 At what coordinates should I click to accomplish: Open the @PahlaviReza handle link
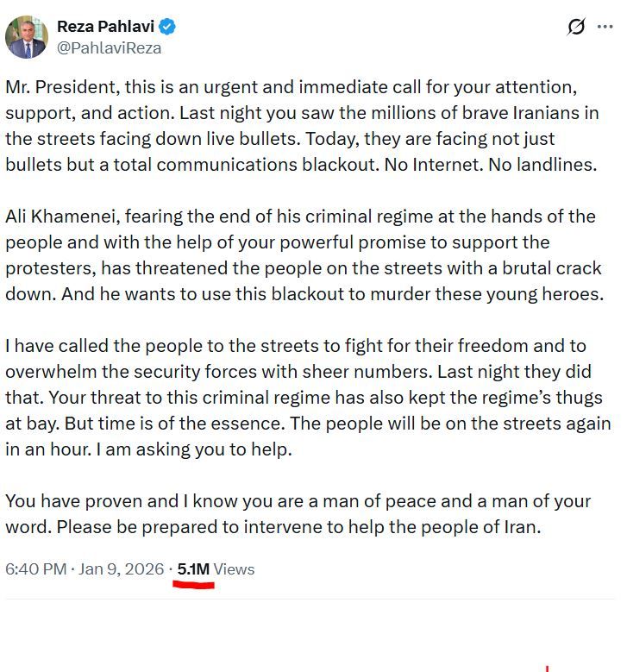click(x=109, y=48)
